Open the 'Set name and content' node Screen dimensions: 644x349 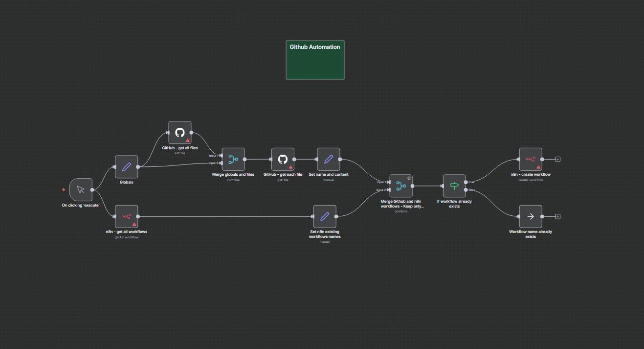click(x=329, y=159)
